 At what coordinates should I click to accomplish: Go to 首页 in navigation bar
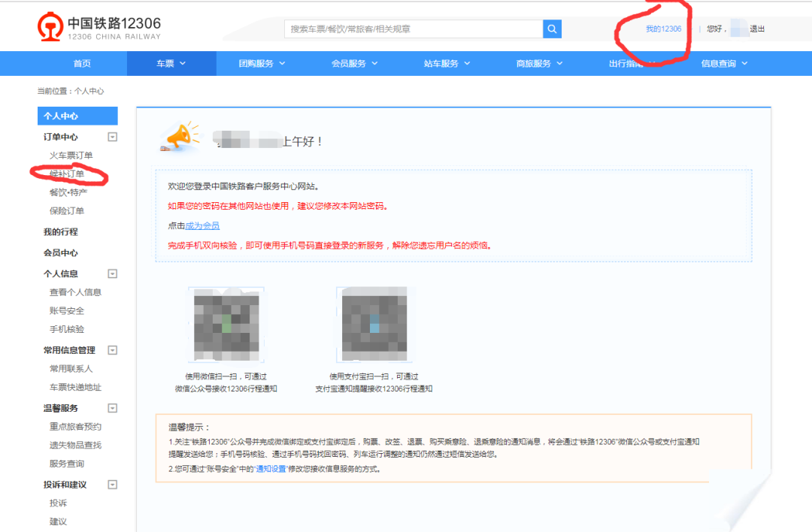(82, 64)
